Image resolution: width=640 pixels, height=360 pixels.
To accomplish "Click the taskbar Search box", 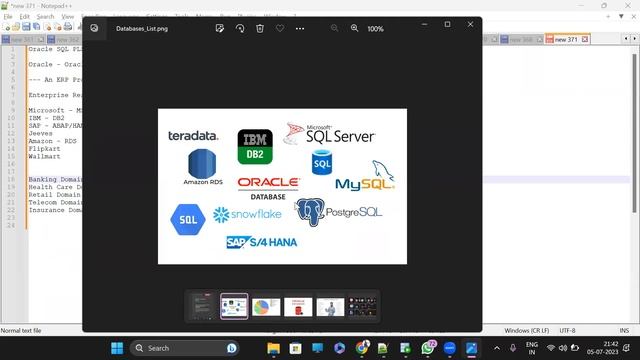I will coord(185,348).
